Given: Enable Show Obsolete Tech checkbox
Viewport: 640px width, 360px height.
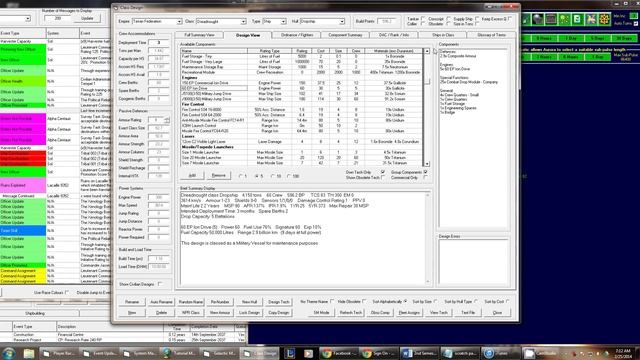Looking at the screenshot, I should [382, 178].
